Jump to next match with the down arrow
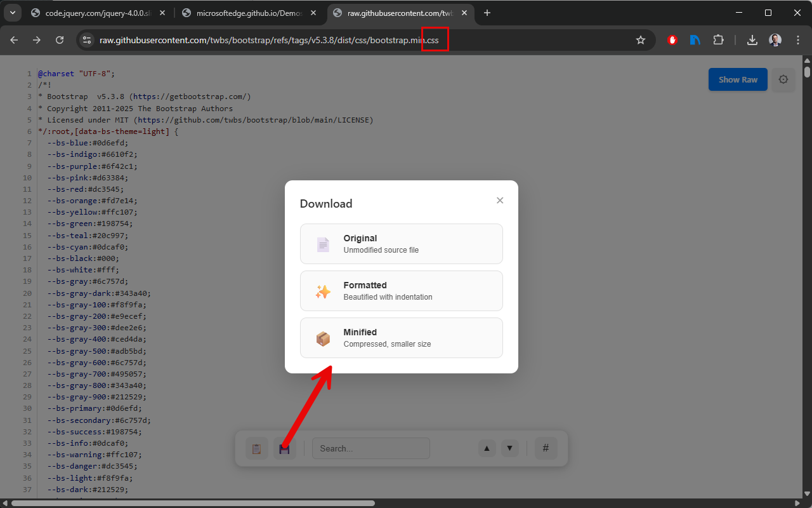Image resolution: width=812 pixels, height=508 pixels. tap(510, 448)
